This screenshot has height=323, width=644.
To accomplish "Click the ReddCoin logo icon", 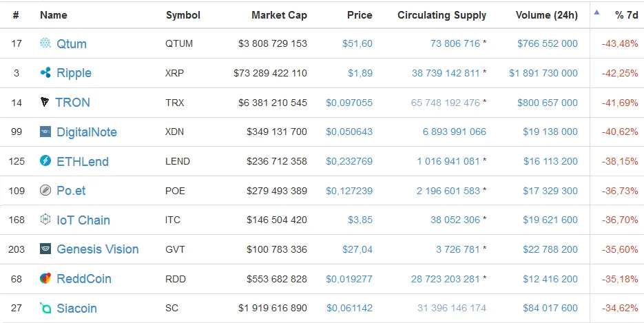I will click(x=45, y=278).
